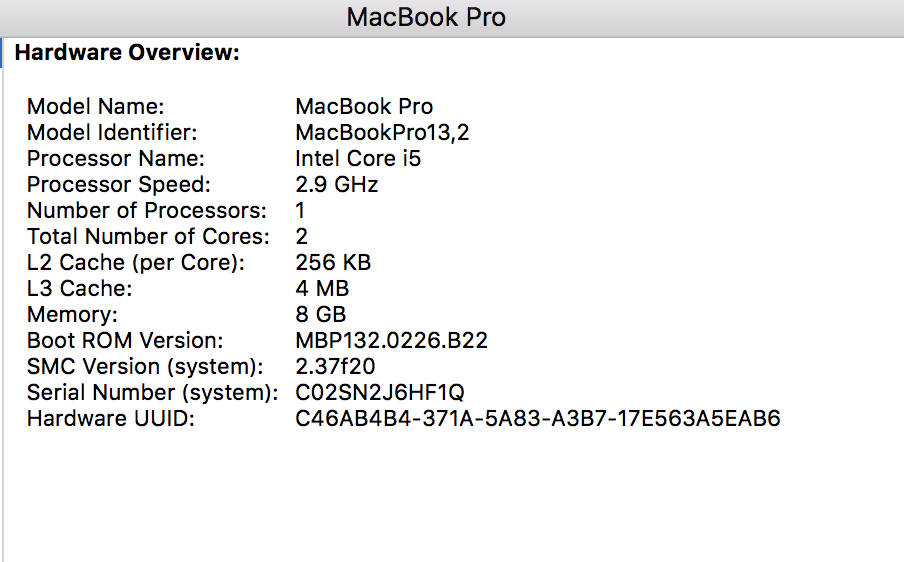Click the Boot ROM Version value MBP132.0226.B22

391,340
